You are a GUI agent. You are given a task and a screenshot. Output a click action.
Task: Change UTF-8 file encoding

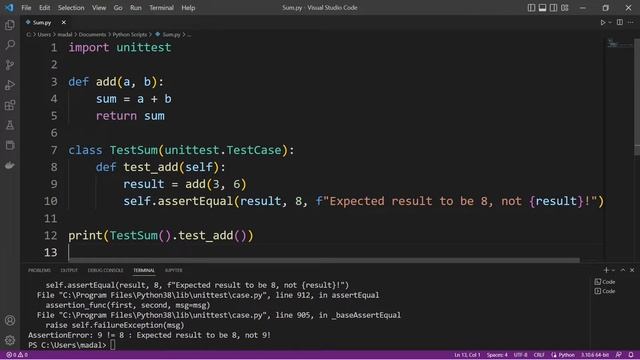tap(520, 355)
